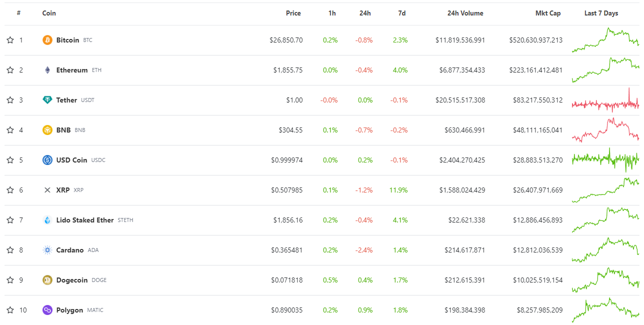This screenshot has width=644, height=325.
Task: Sort by 7d change column header
Action: pyautogui.click(x=401, y=13)
